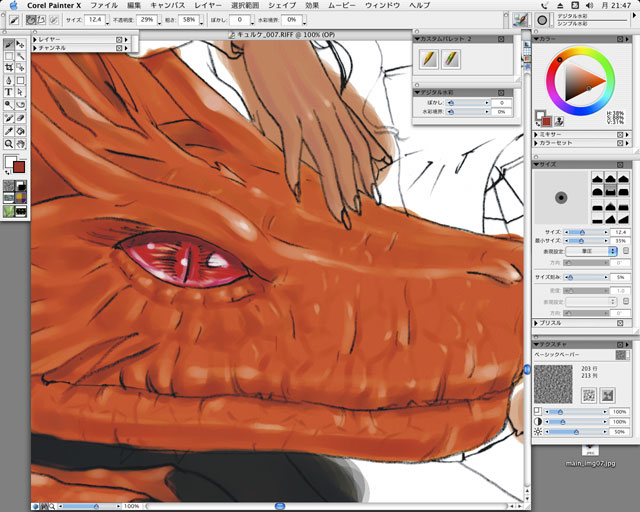640x512 pixels.
Task: Open the 表現設定 dropdown set to 筆圧
Action: (591, 251)
